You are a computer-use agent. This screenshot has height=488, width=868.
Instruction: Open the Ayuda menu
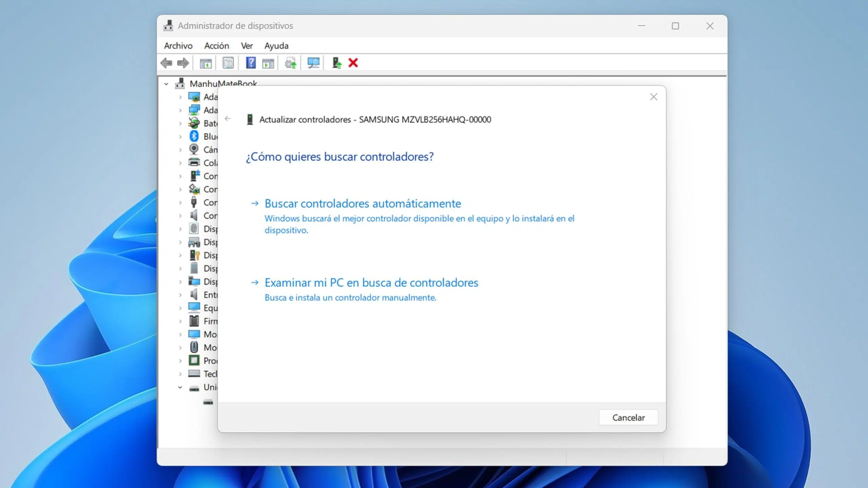[x=276, y=46]
